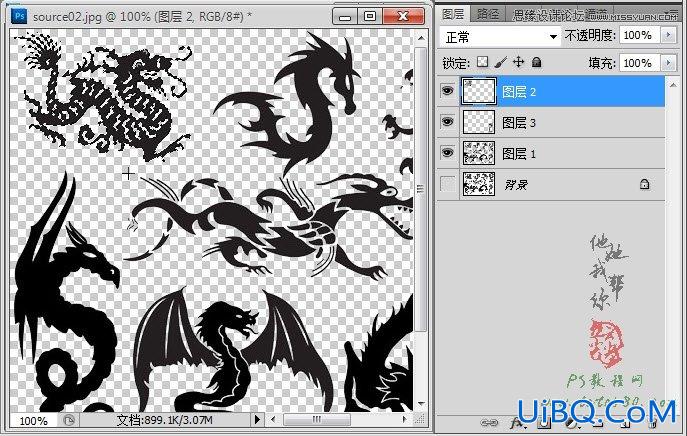Click the zoom percentage field in status bar
This screenshot has height=436, width=687.
tap(33, 421)
